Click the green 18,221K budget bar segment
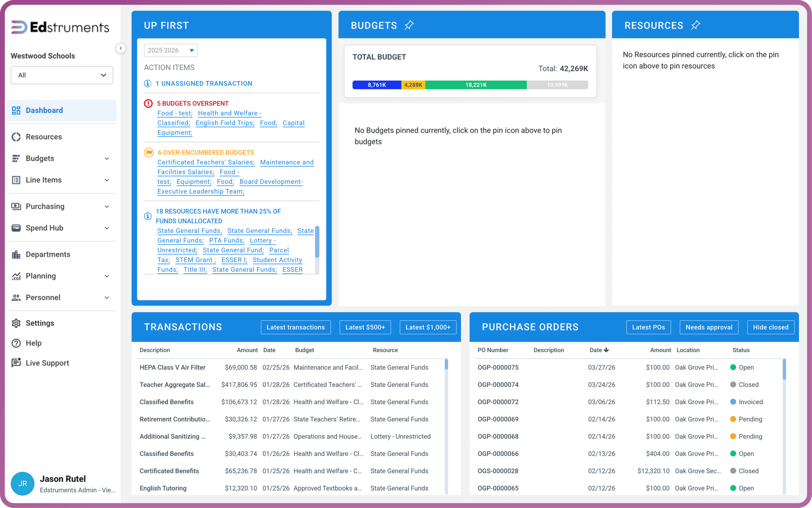 [476, 85]
